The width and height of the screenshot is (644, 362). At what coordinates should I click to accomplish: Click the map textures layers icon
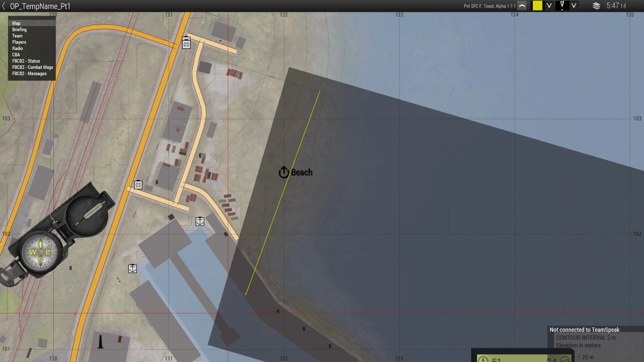(596, 6)
